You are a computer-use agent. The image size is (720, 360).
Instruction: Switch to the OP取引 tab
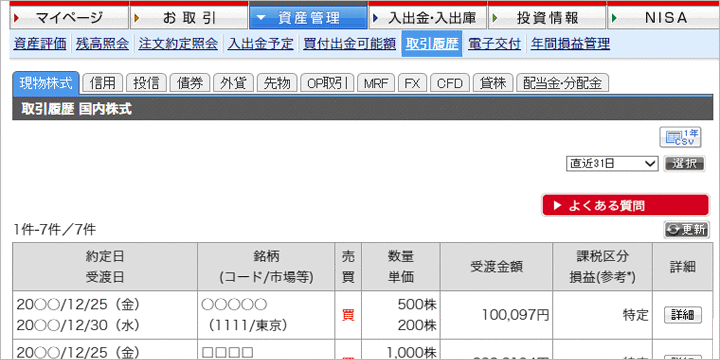tap(327, 84)
